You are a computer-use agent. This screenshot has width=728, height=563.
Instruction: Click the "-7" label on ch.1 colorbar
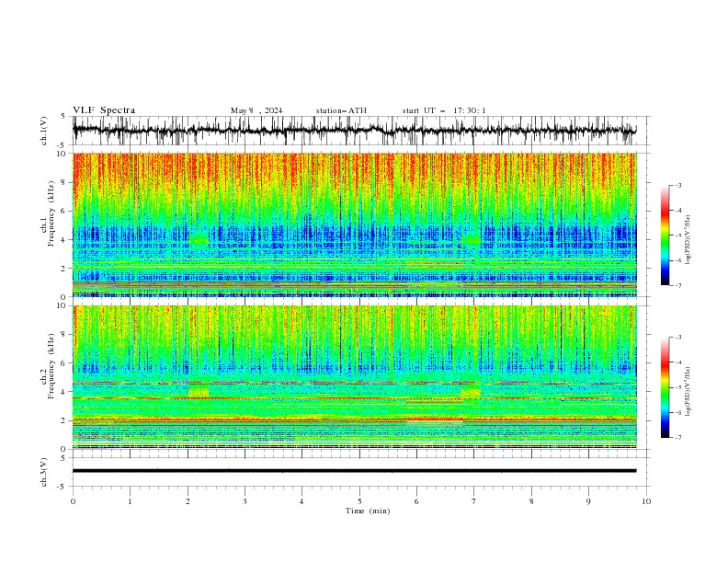678,285
